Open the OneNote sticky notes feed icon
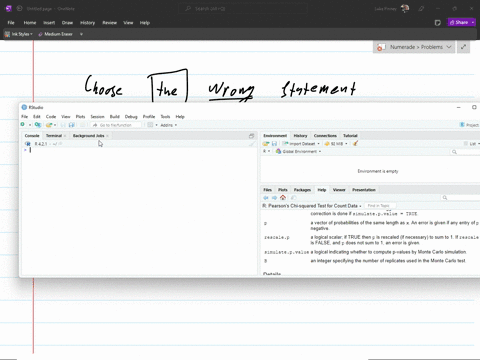 (438, 23)
